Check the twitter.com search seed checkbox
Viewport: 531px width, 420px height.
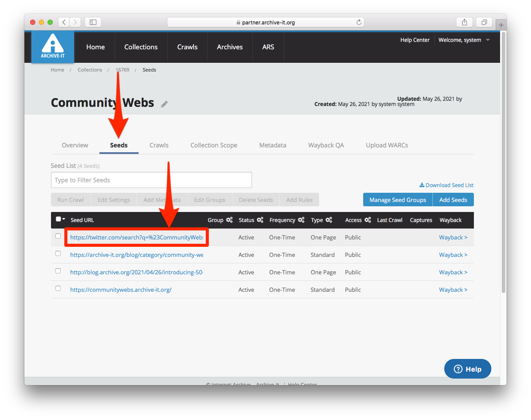(x=58, y=236)
